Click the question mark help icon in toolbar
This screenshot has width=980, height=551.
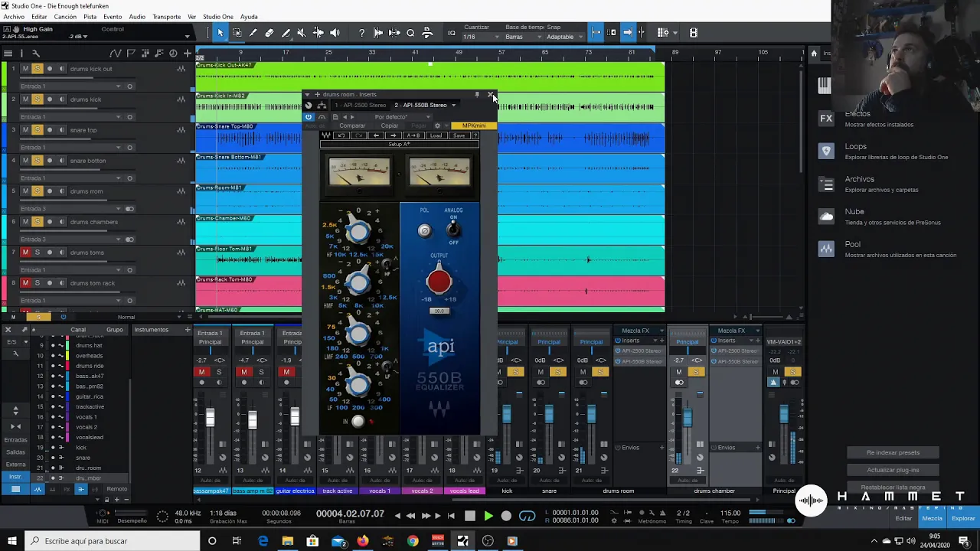tap(361, 33)
